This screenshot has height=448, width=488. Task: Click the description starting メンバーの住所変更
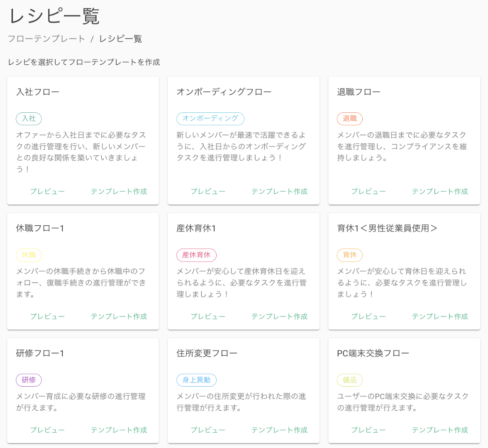click(242, 402)
